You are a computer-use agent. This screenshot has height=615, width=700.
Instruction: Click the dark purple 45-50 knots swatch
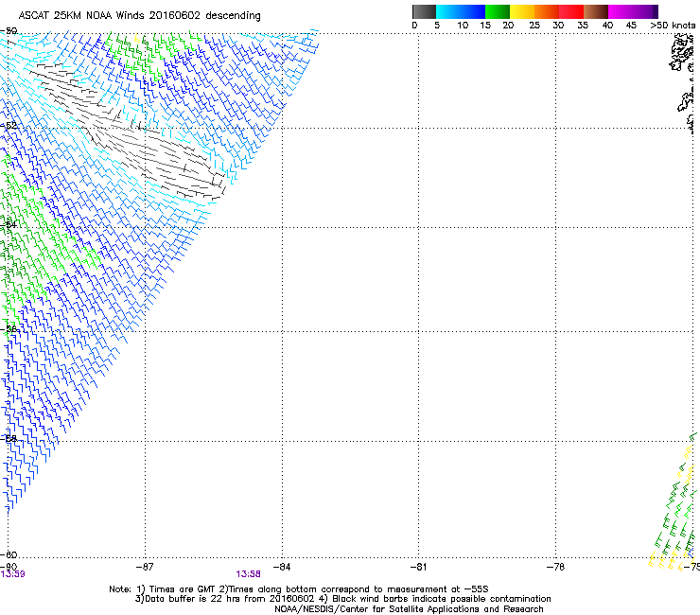coord(645,11)
